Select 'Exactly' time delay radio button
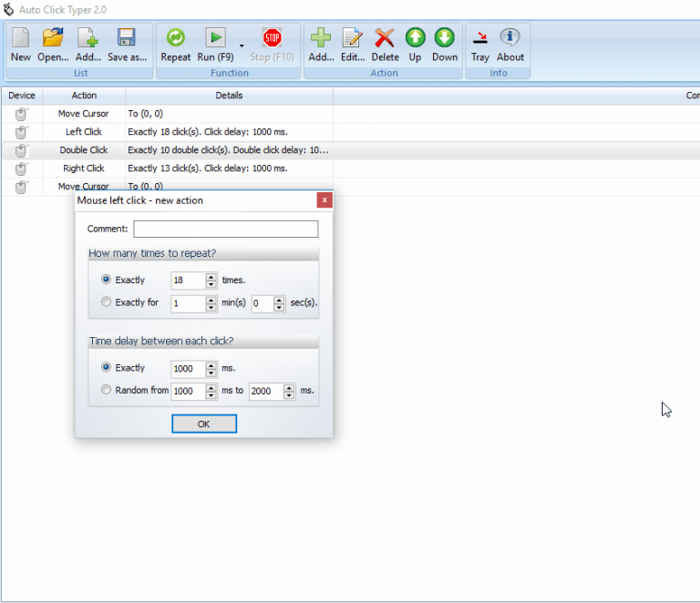Viewport: 700px width, 603px height. tap(107, 368)
